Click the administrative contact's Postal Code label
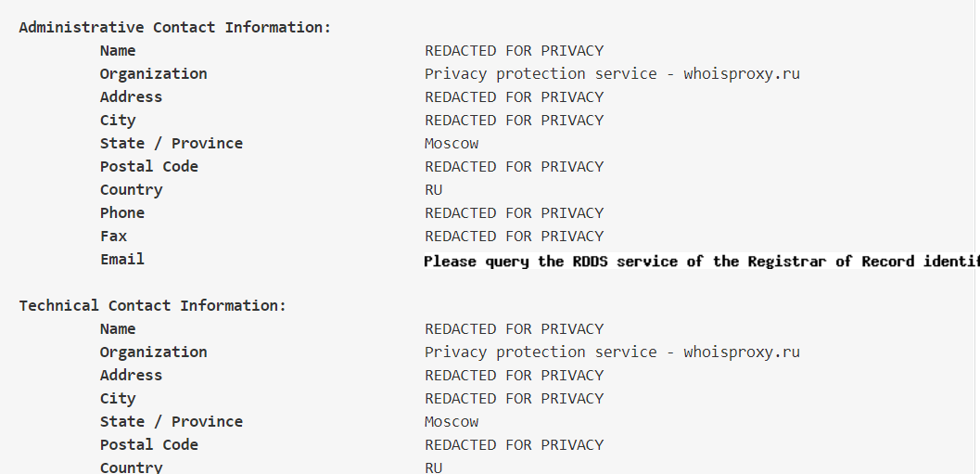The image size is (980, 474). coord(148,167)
